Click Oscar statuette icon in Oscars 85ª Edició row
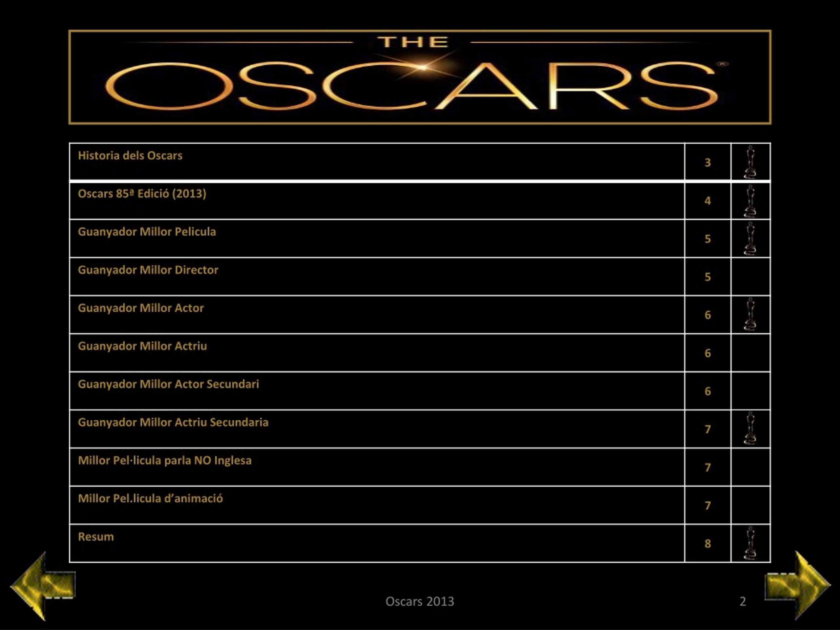Screen dimensions: 840x630 pos(750,201)
